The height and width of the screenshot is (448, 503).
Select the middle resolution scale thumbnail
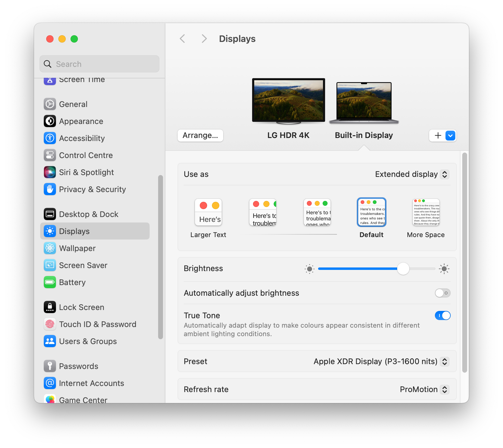pos(317,212)
